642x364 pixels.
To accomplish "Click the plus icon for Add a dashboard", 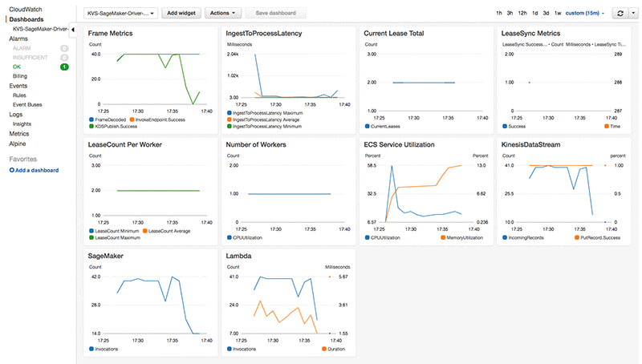I will pyautogui.click(x=12, y=170).
